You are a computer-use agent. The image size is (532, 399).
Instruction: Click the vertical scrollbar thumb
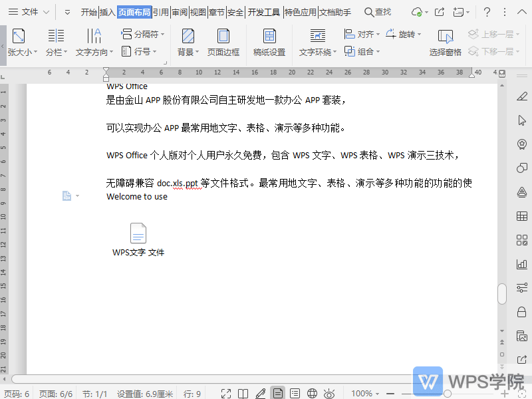tap(502, 294)
